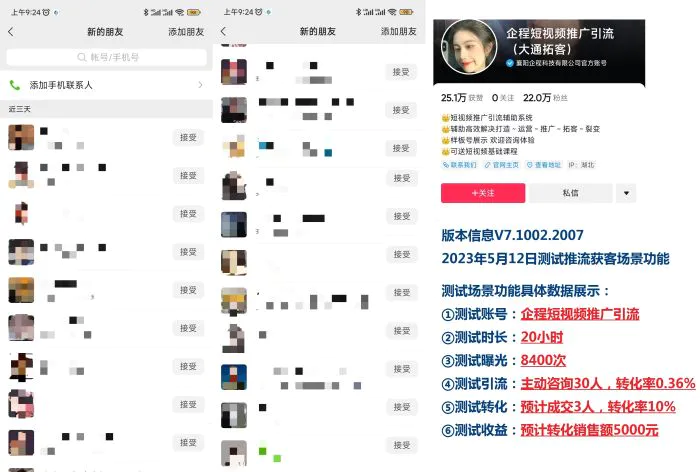Open the 官网主页 website link
Viewport: 700px width, 472px height.
click(x=502, y=165)
